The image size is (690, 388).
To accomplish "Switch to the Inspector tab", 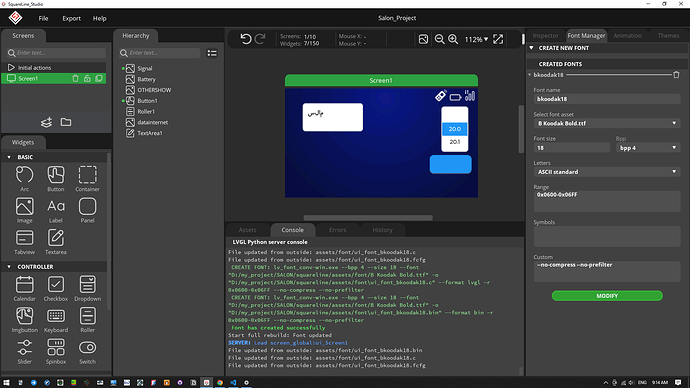I will point(545,36).
